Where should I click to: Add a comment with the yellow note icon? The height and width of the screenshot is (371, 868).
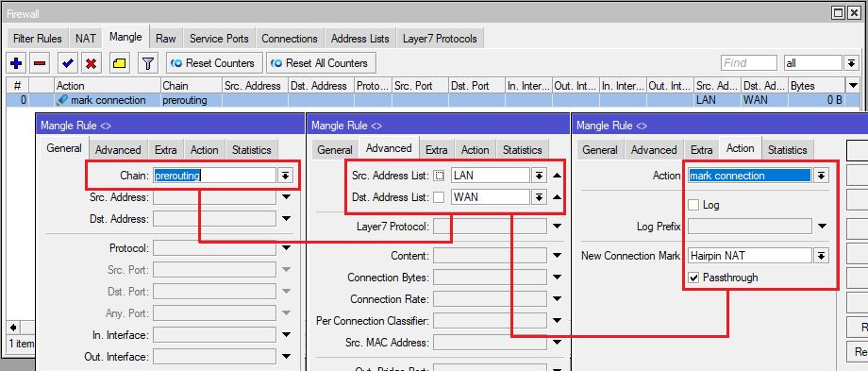click(x=119, y=63)
